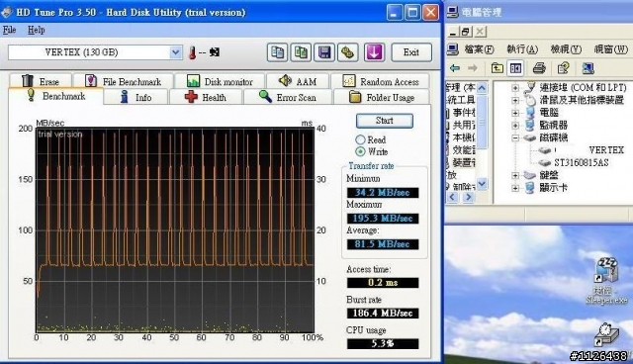Open the Disk monitor tab

pyautogui.click(x=220, y=81)
